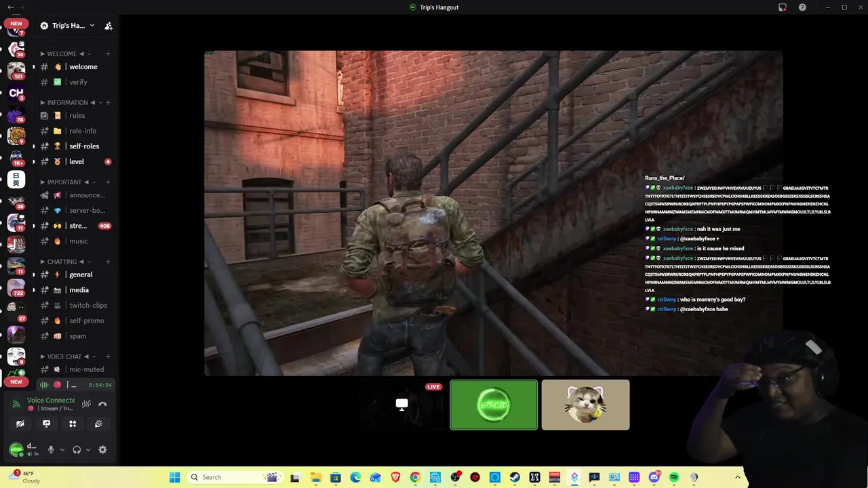Create channel in VOICE CHAT category plus
The image size is (868, 488).
(x=108, y=356)
